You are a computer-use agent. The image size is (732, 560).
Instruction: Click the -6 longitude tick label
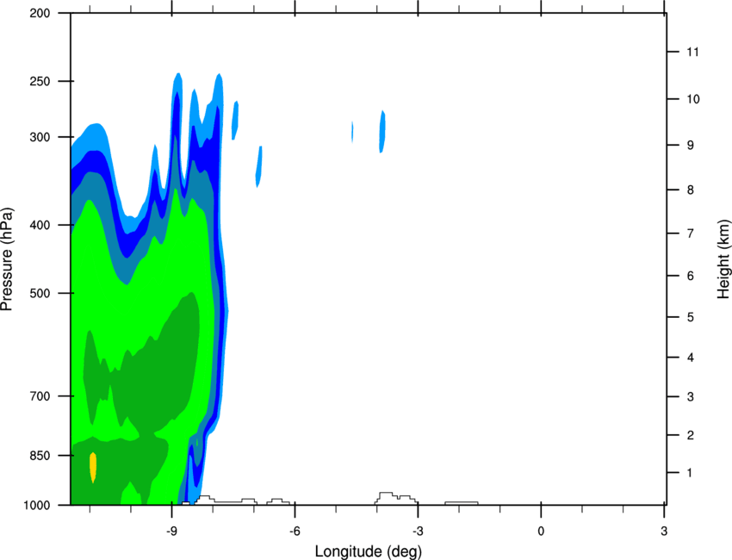(x=295, y=531)
